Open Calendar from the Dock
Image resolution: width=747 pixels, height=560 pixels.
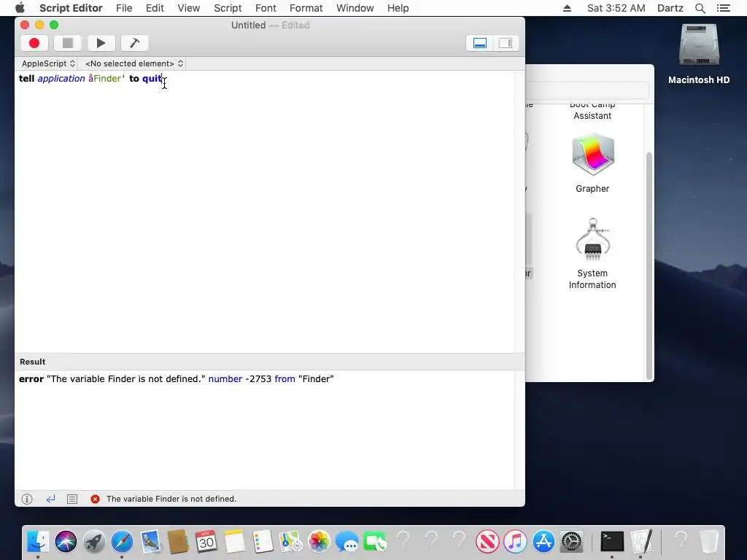(206, 542)
